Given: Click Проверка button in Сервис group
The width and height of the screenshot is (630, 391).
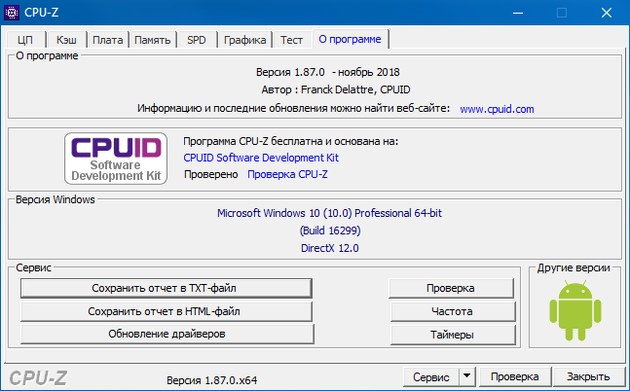Looking at the screenshot, I should click(451, 288).
